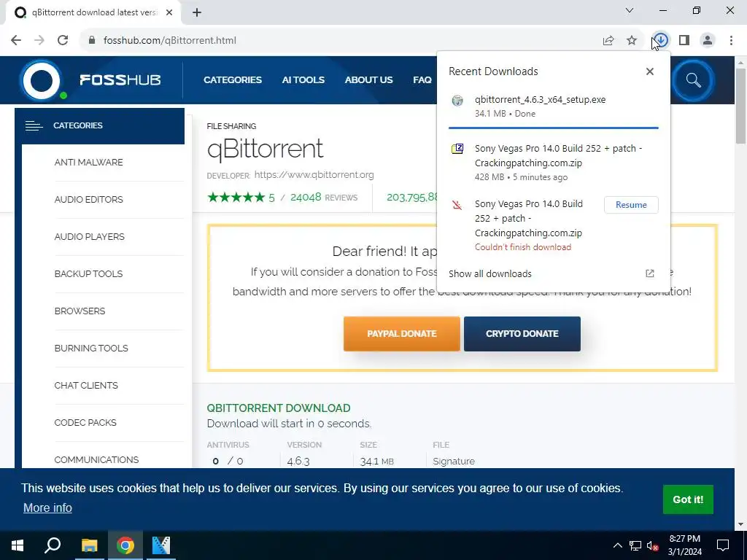The height and width of the screenshot is (560, 747).
Task: Open downloads page via external link icon
Action: [x=649, y=273]
